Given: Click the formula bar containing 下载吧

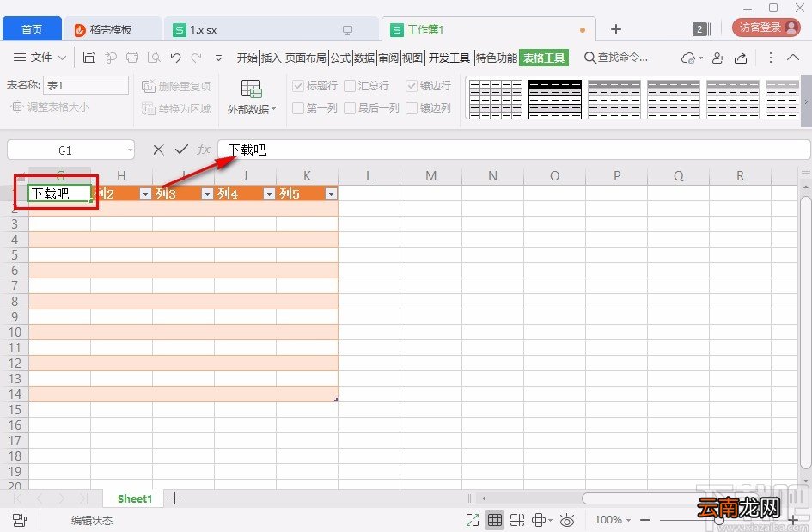Looking at the screenshot, I should 514,150.
